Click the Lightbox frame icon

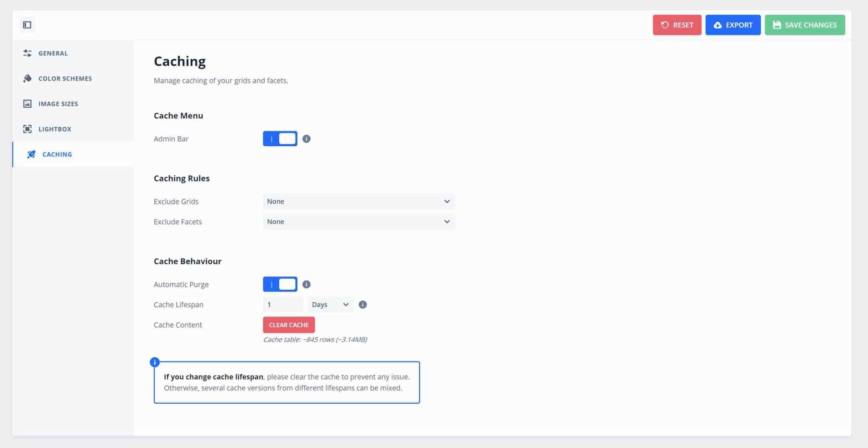pos(28,129)
